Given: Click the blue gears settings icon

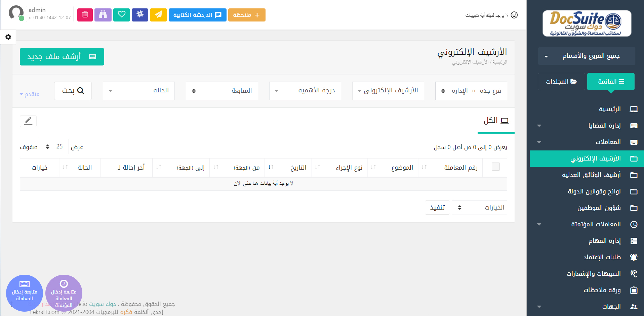Looking at the screenshot, I should 140,15.
